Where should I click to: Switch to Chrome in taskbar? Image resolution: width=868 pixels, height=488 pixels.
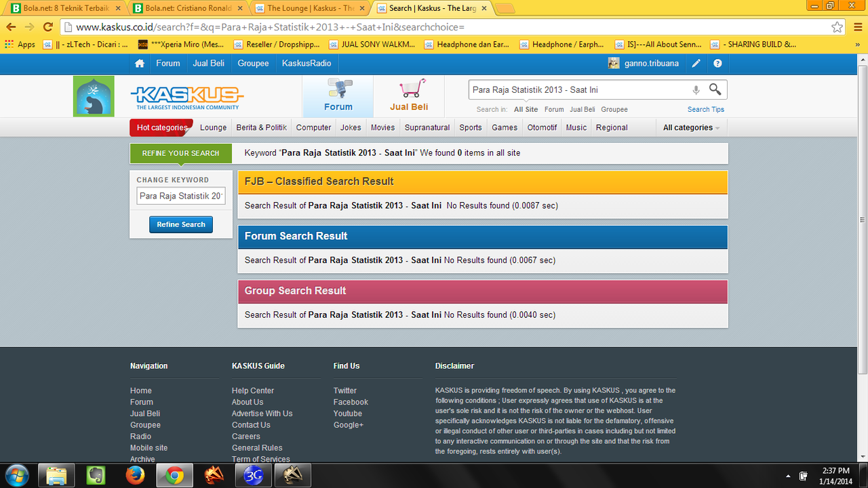point(175,476)
